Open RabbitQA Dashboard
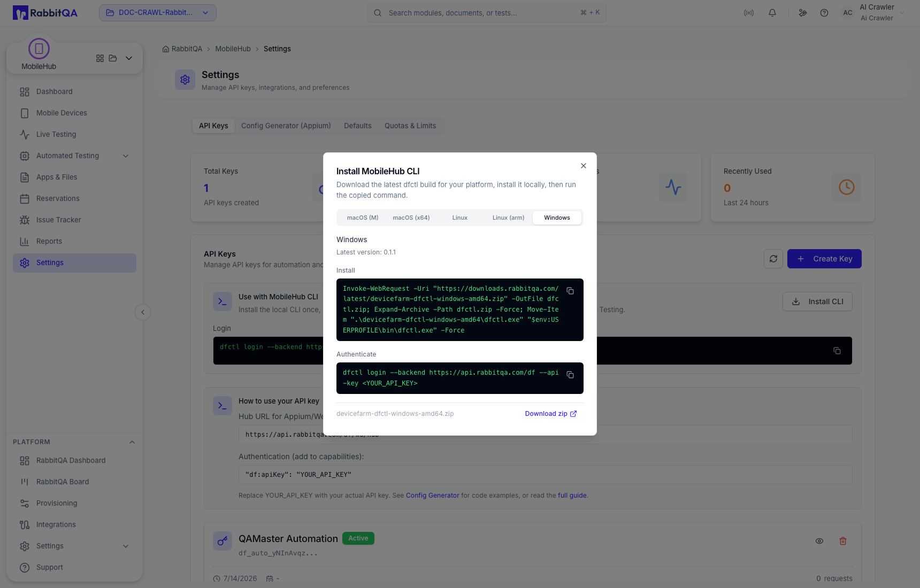This screenshot has width=920, height=588. click(x=74, y=460)
